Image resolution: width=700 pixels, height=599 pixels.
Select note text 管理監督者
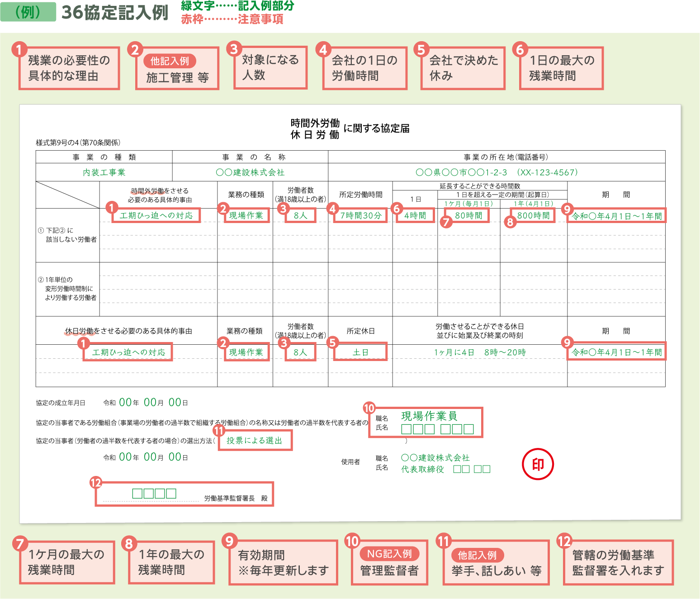click(x=389, y=571)
